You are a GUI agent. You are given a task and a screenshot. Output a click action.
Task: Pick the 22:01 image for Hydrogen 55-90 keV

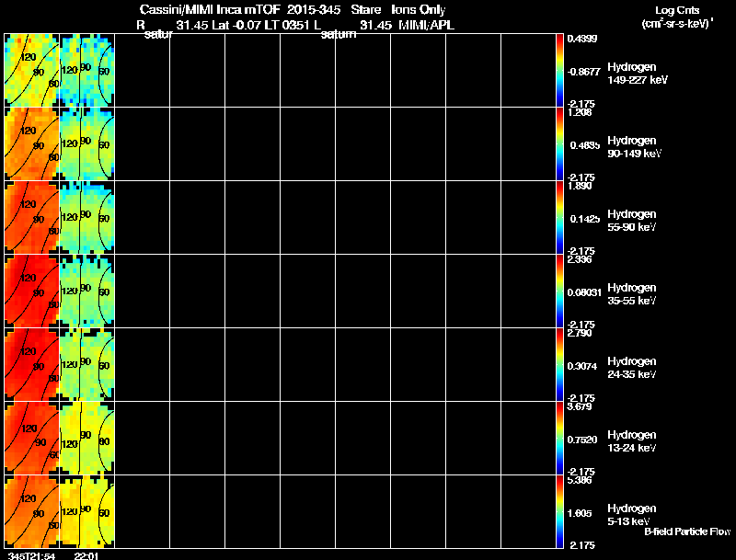click(87, 218)
